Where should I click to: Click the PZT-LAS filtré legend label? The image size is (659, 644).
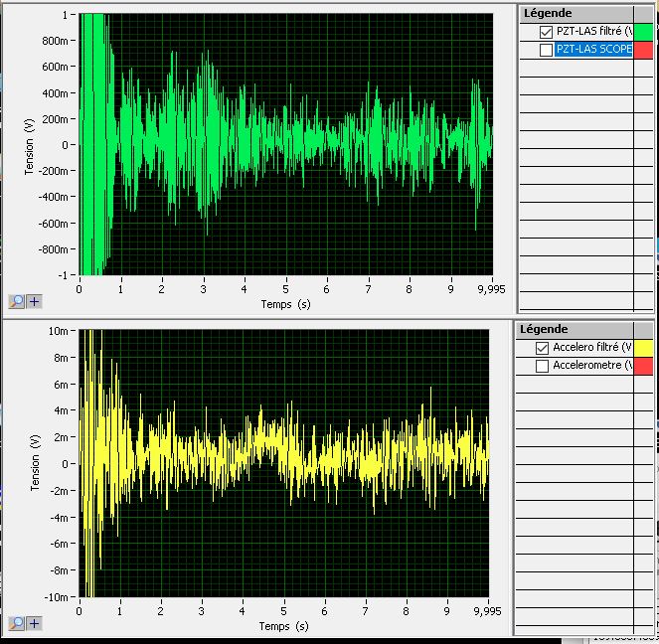click(593, 32)
